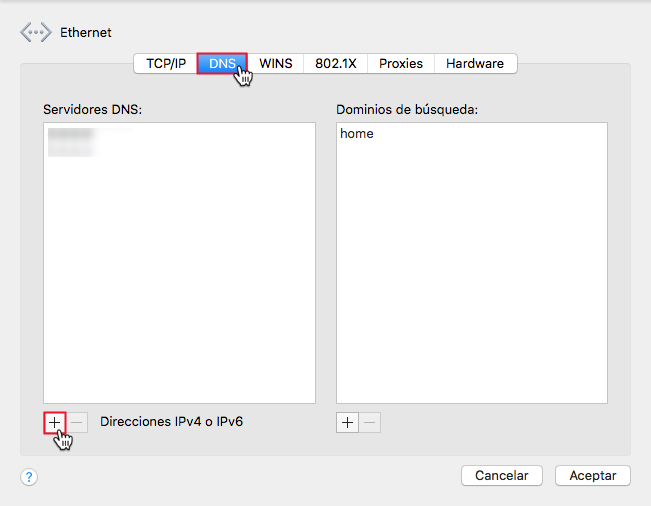Viewport: 651px width, 506px height.
Task: Remove selected DNS server with minus button
Action: tap(77, 423)
